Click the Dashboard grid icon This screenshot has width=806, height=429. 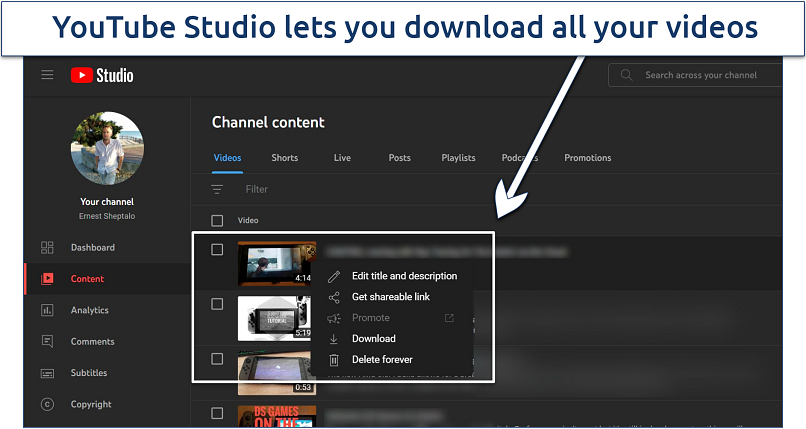[47, 248]
